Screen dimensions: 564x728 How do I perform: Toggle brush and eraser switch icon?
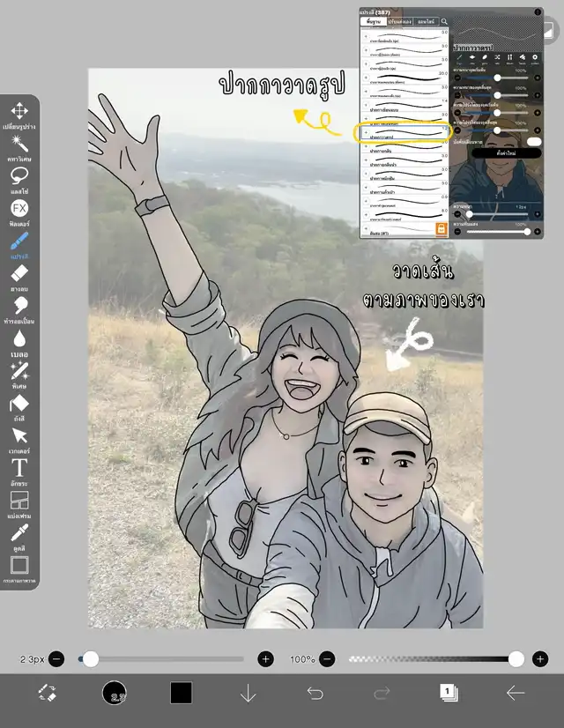(x=48, y=693)
